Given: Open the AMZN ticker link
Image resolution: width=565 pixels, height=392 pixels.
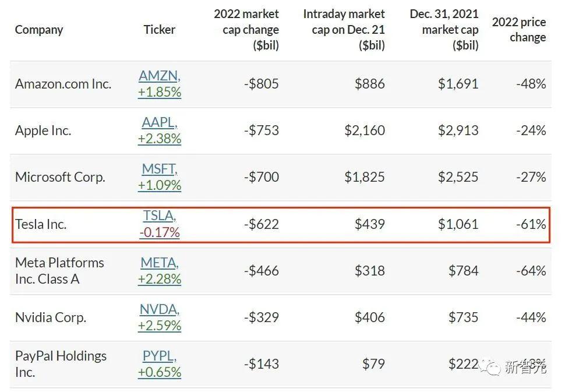Looking at the screenshot, I should click(x=159, y=76).
